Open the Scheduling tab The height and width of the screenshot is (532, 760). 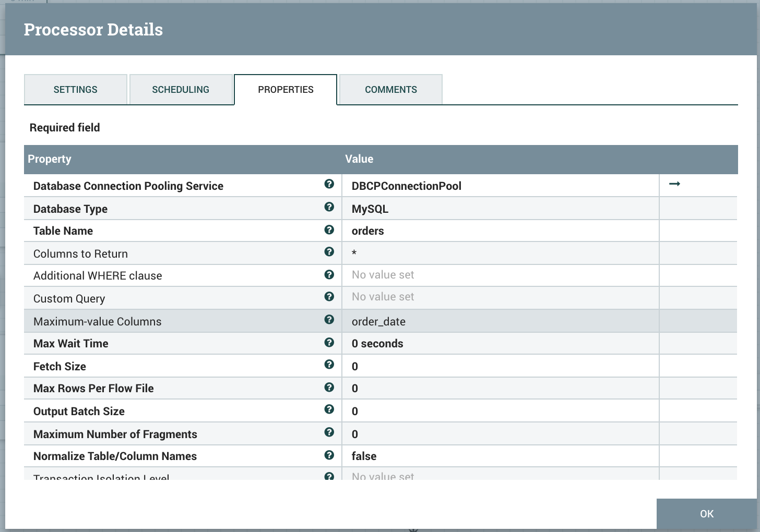pos(181,90)
